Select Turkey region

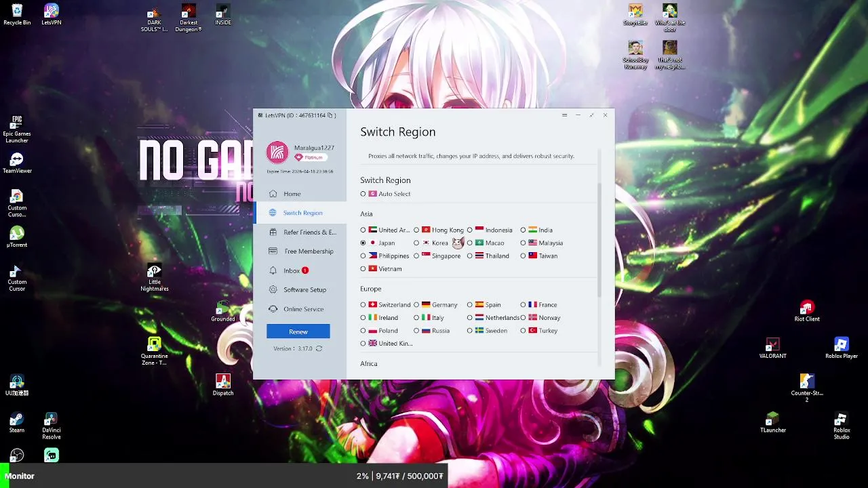[x=539, y=330]
